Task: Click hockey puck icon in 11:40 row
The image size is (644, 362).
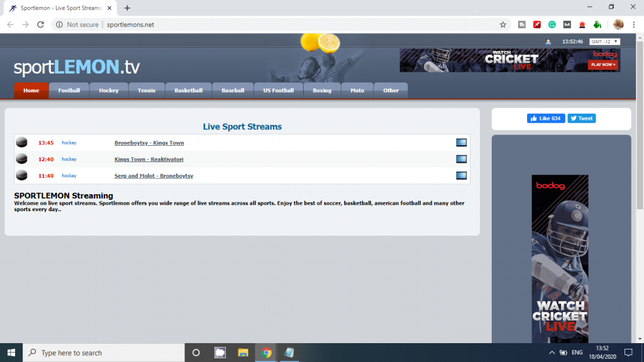Action: pyautogui.click(x=22, y=175)
